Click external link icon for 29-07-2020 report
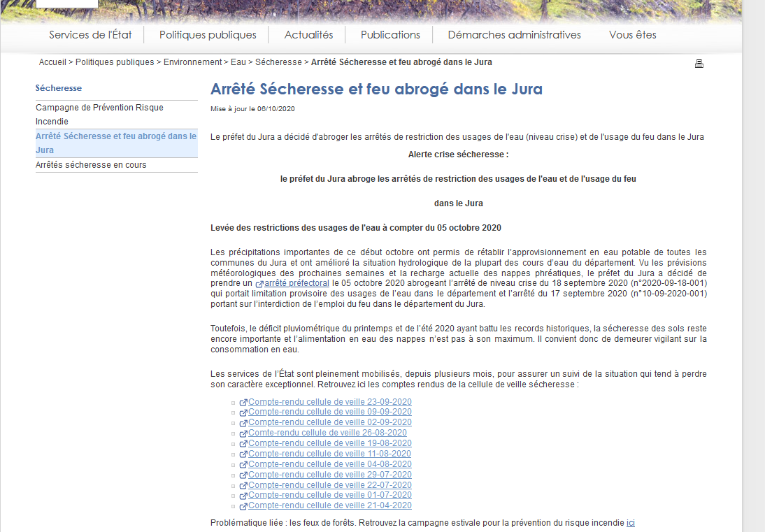 [243, 475]
